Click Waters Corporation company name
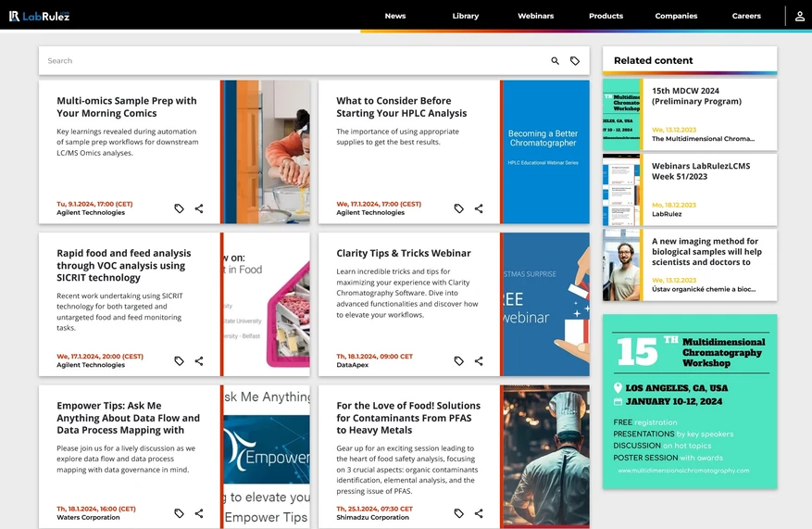Image resolution: width=812 pixels, height=529 pixels. (88, 517)
